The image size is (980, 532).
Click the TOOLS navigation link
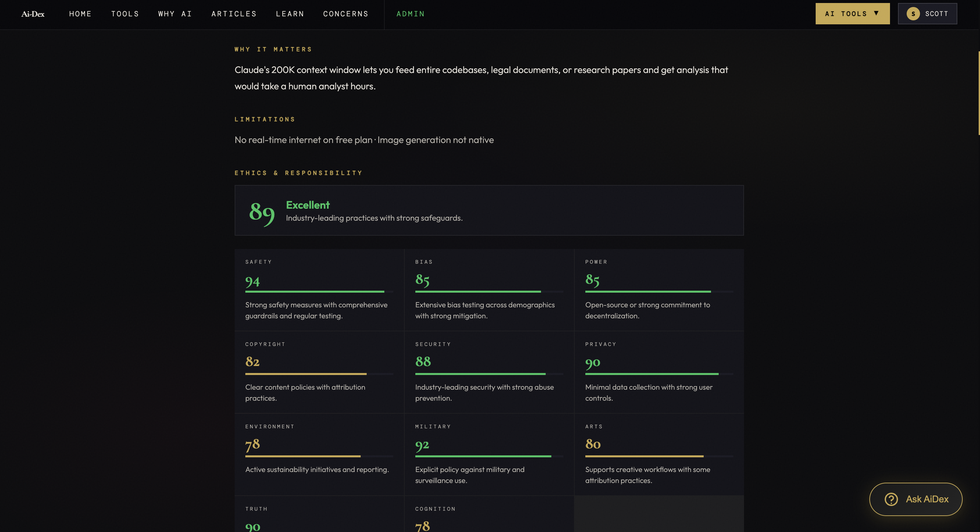coord(125,14)
